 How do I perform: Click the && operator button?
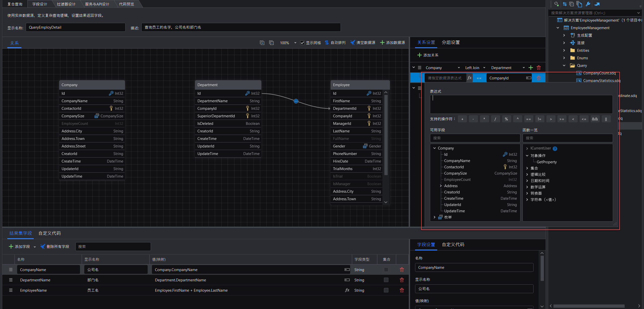595,119
